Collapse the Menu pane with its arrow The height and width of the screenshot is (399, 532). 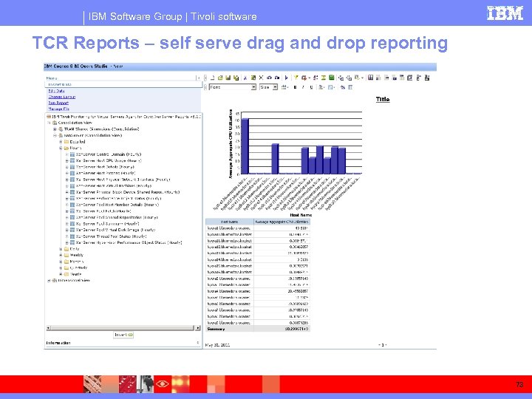pyautogui.click(x=198, y=78)
